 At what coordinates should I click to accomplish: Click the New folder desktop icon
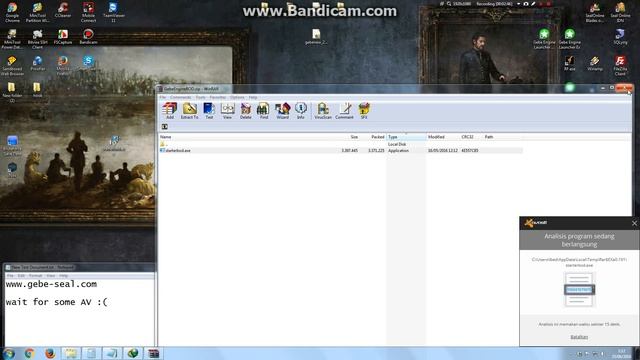(12, 92)
